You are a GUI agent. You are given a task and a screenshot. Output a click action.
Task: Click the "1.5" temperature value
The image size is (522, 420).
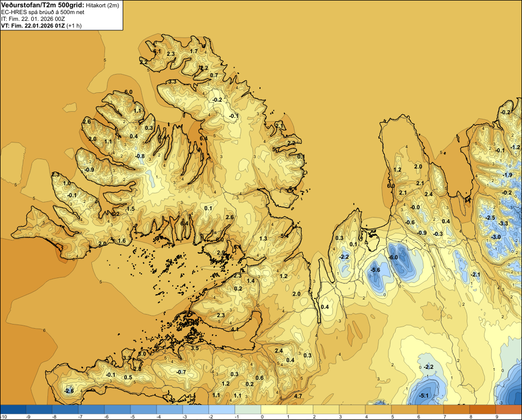(130, 209)
